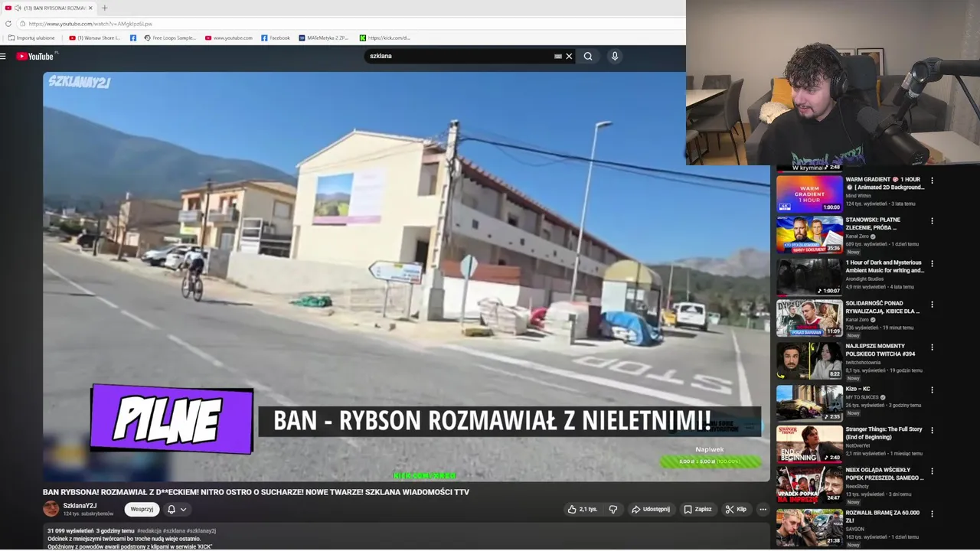Image resolution: width=980 pixels, height=551 pixels.
Task: Open the www.youtube.com bookmark
Action: pos(228,37)
